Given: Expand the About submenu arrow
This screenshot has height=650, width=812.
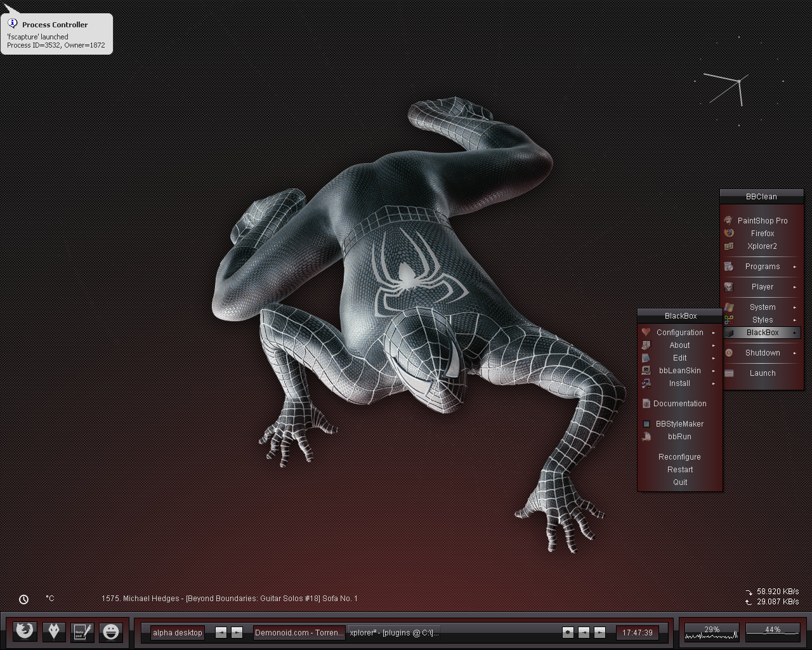Looking at the screenshot, I should point(714,345).
